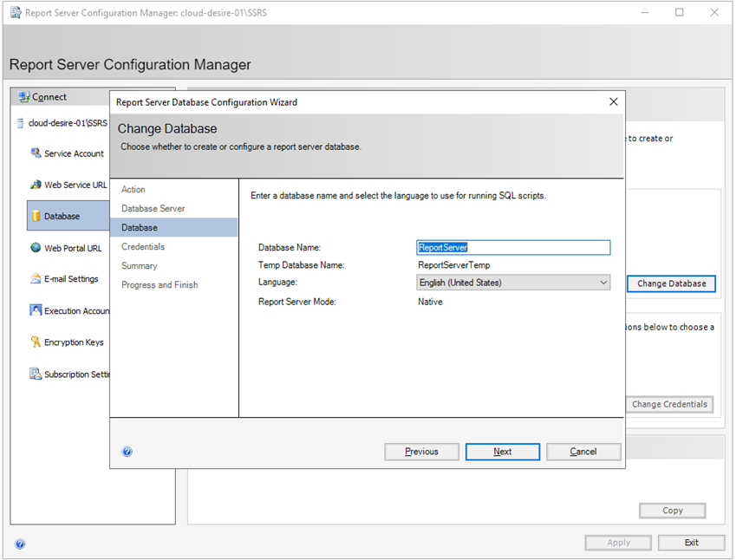Click the Next button

[x=502, y=451]
